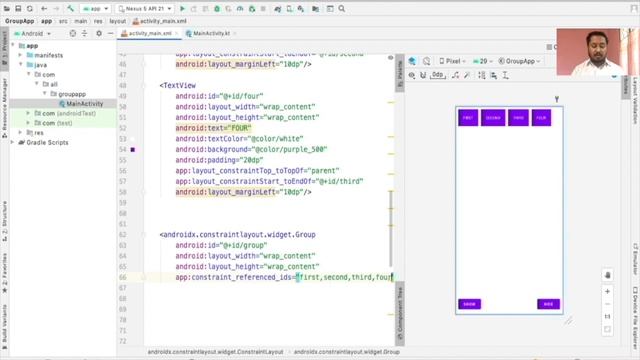Expand the manifests folder
The image size is (640, 360).
pyautogui.click(x=20, y=55)
